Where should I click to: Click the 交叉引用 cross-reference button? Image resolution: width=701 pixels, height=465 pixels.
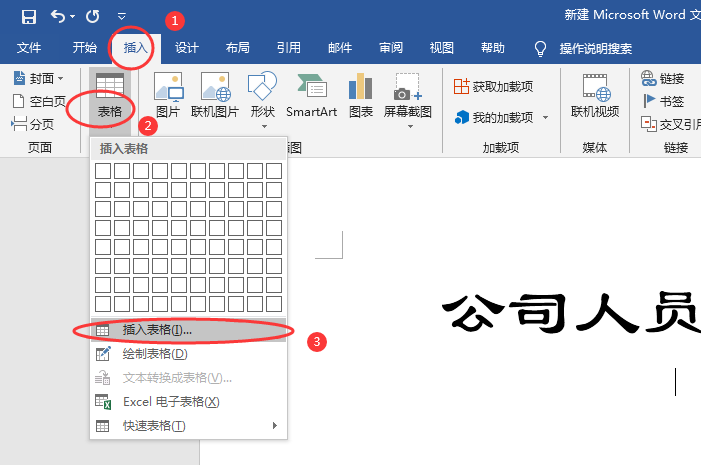[x=671, y=124]
